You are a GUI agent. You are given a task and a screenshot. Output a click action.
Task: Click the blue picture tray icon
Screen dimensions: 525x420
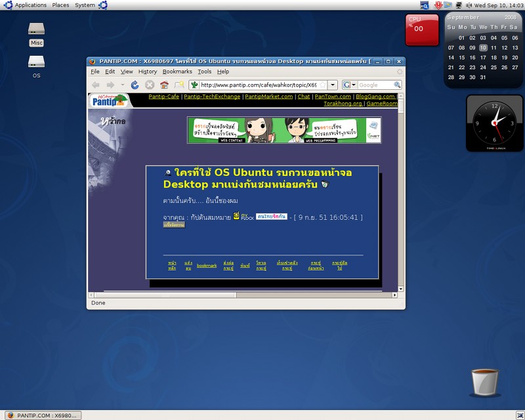[448, 5]
